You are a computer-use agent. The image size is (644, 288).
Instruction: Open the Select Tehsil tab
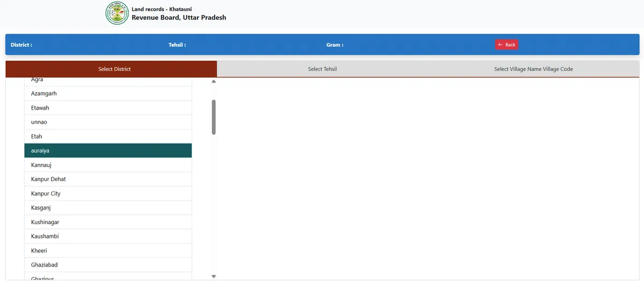pyautogui.click(x=322, y=69)
